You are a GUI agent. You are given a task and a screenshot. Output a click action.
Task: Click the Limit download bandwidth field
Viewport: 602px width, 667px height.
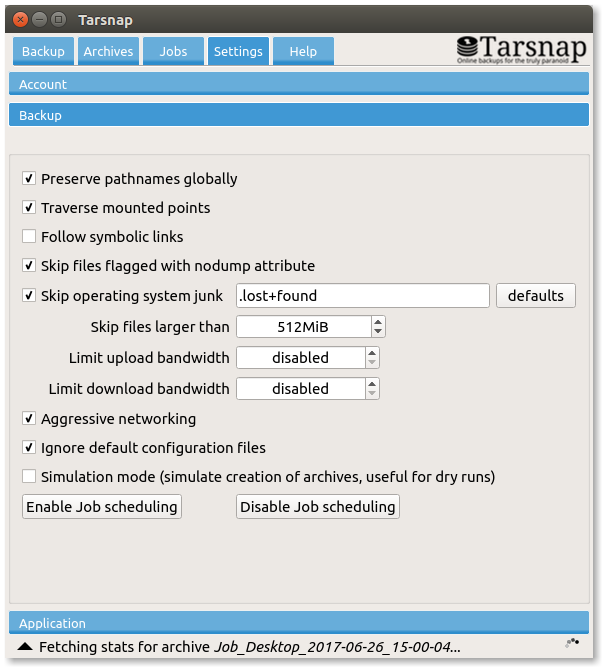[300, 389]
